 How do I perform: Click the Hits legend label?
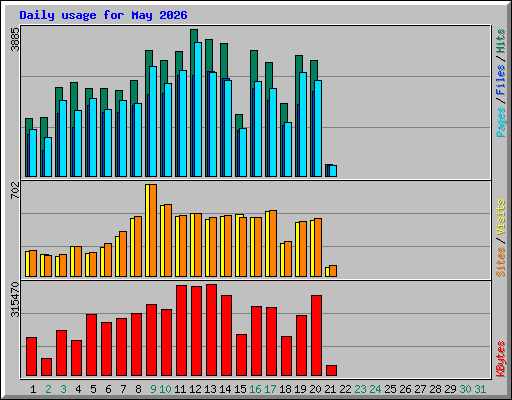501,41
